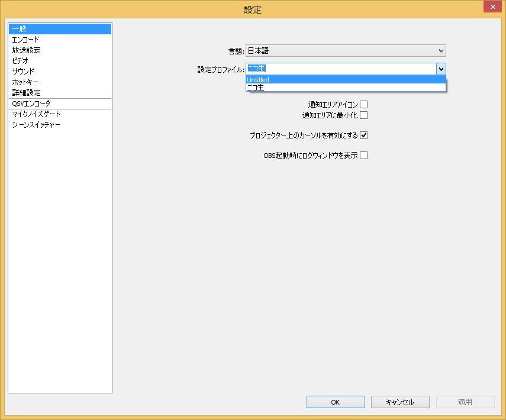Image resolution: width=506 pixels, height=420 pixels.
Task: Select the QSVエンコーダ plugin settings
Action: [60, 104]
